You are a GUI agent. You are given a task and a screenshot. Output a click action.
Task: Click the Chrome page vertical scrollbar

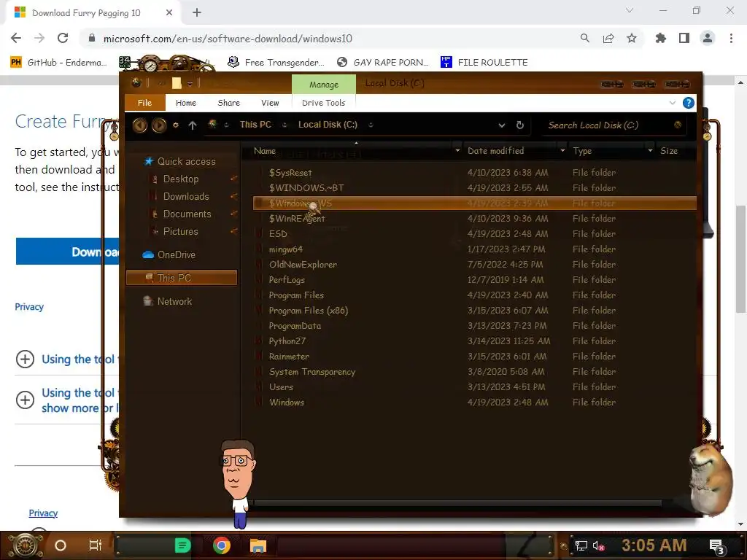pos(741,260)
